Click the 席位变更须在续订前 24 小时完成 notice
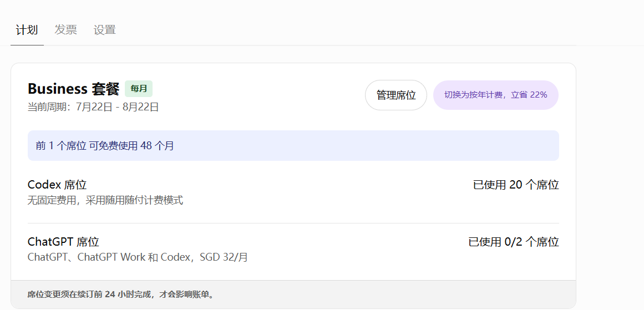Screen dimensions: 644x310 pyautogui.click(x=121, y=294)
